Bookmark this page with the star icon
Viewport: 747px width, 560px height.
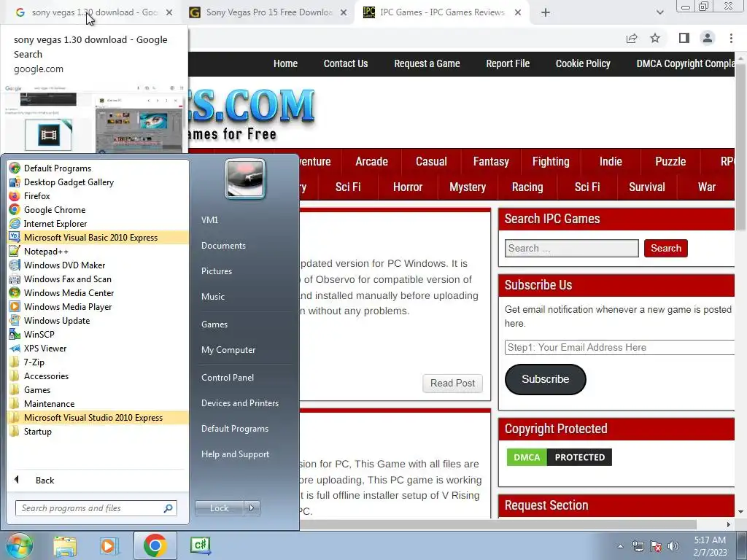pos(655,38)
